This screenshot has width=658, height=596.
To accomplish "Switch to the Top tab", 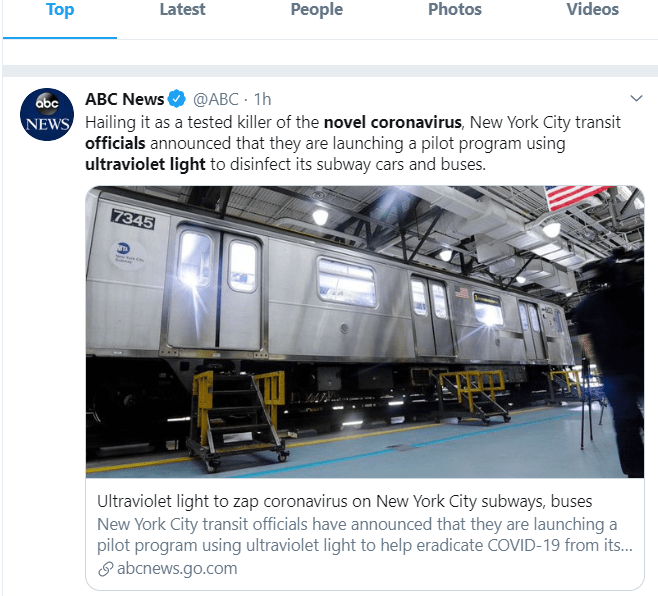I will [x=60, y=10].
